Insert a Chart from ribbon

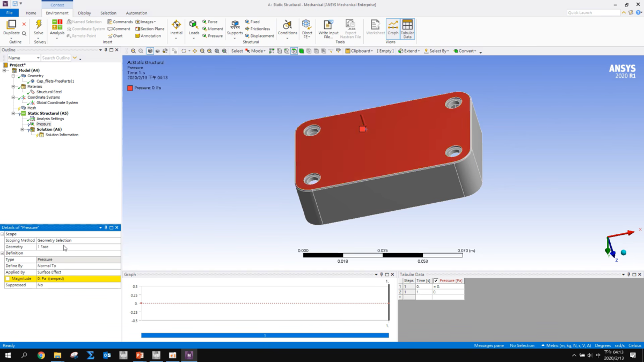click(115, 36)
